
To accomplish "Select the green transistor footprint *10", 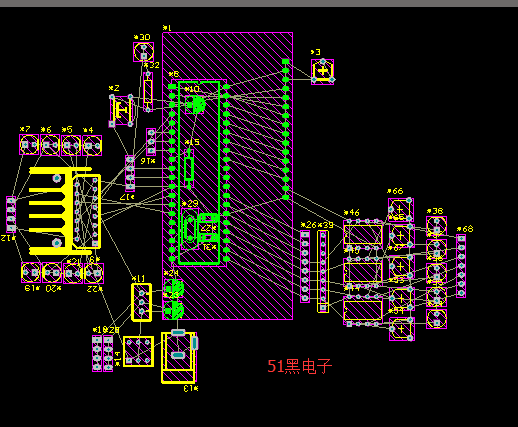I will 195,104.
